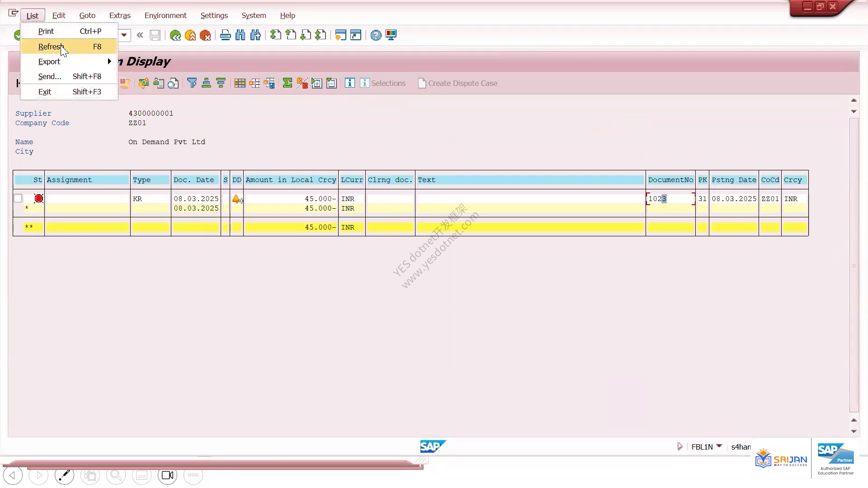
Task: Open the System menu
Action: [x=254, y=15]
